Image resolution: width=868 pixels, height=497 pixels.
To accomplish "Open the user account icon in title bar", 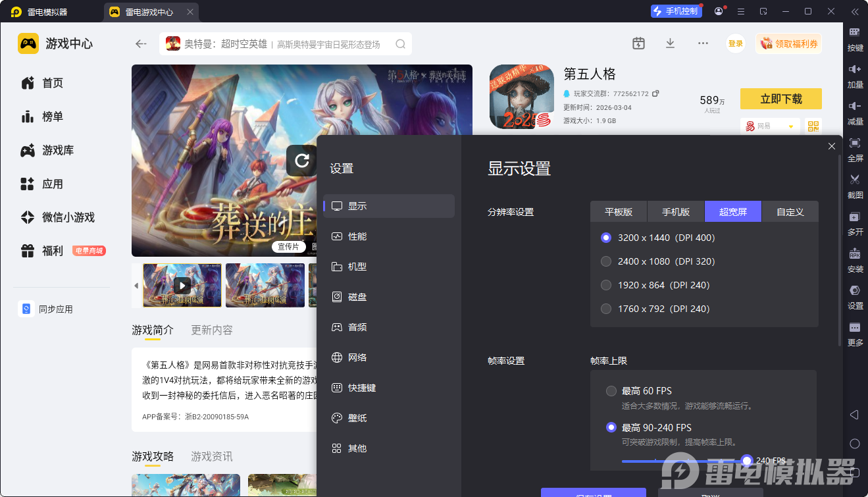I will (x=719, y=11).
